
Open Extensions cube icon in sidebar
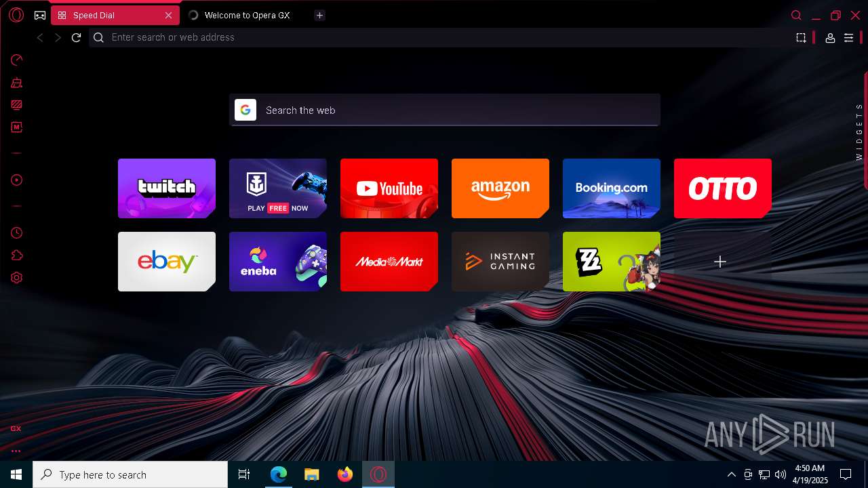pos(17,256)
